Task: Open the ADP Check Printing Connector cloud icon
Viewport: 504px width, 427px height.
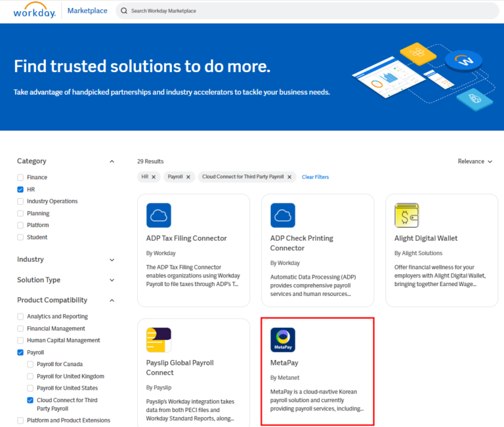Action: [283, 215]
